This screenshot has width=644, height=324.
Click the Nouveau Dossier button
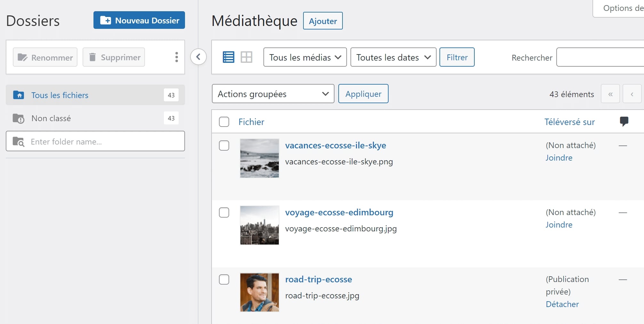(139, 20)
